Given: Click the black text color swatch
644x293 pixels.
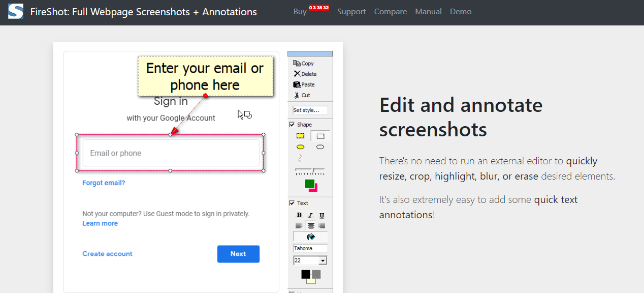Looking at the screenshot, I should [306, 274].
